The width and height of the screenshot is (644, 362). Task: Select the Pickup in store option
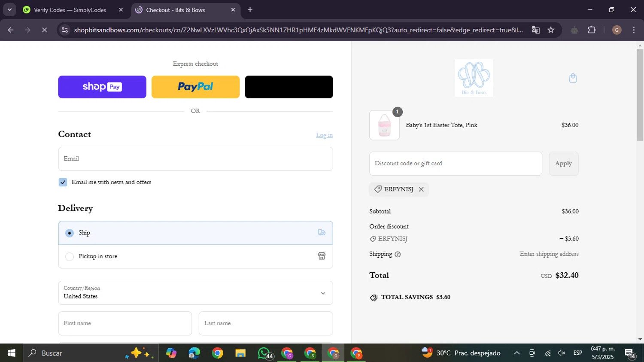[195, 256]
